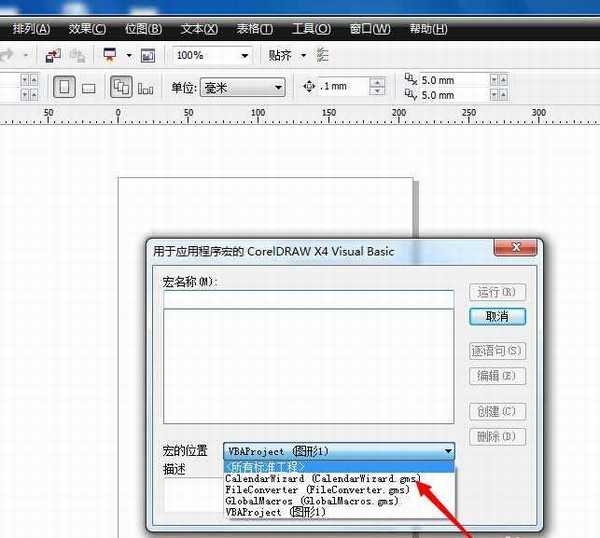600x538 pixels.
Task: Open the zoom level 100% dropdown
Action: click(244, 56)
